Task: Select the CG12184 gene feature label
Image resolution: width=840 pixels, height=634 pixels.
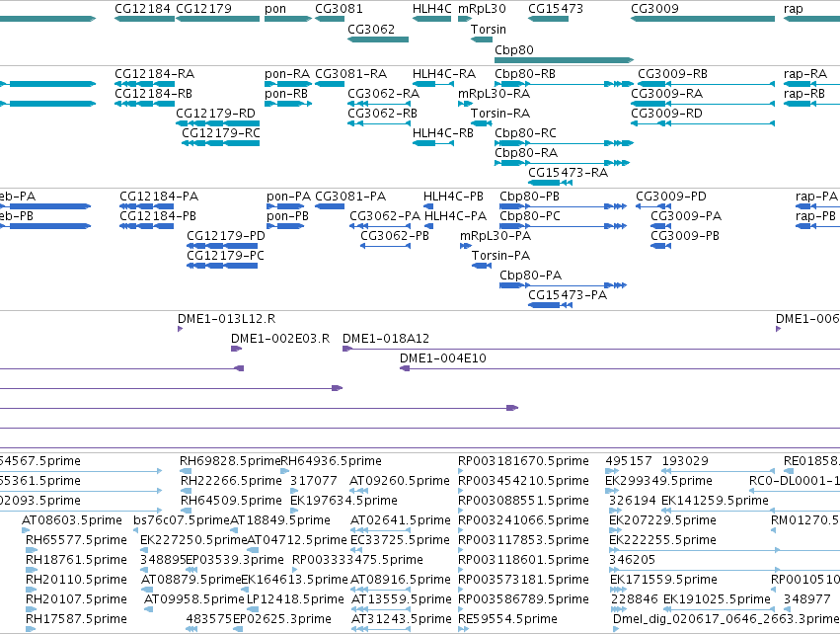Action: (x=142, y=9)
